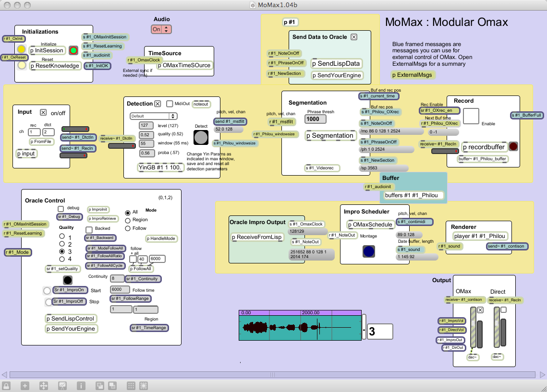Click the document icon in the title bar
Image resolution: width=547 pixels, height=392 pixels.
253,5
